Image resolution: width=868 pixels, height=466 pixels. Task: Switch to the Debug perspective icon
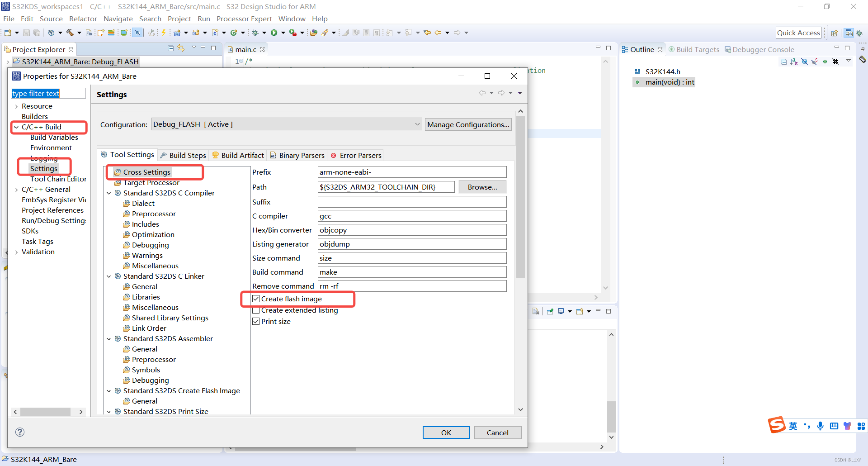tap(859, 33)
